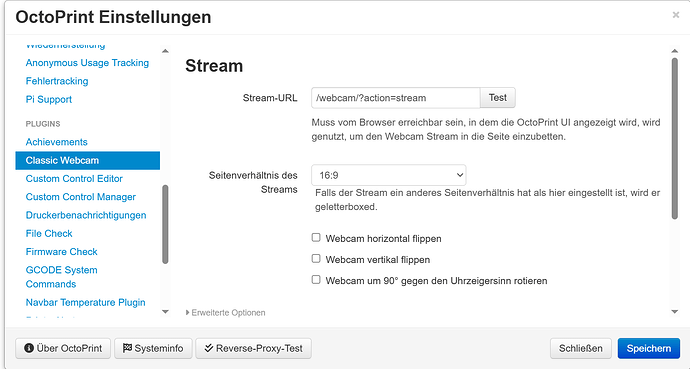Viewport: 690px width, 369px height.
Task: Select Classic Webcam in sidebar
Action: click(x=88, y=161)
